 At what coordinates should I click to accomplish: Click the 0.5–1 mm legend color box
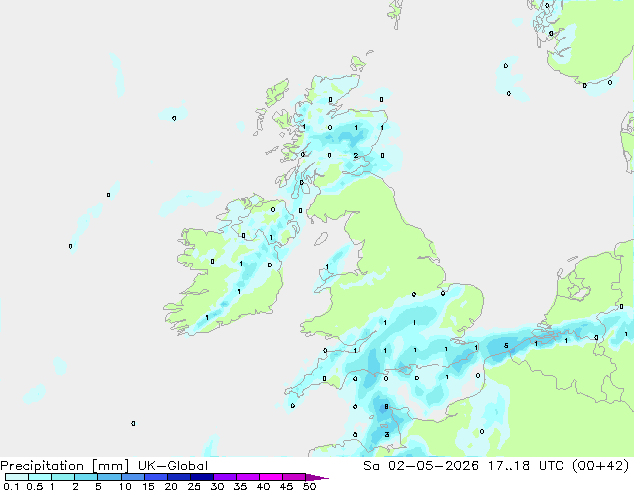pyautogui.click(x=40, y=477)
